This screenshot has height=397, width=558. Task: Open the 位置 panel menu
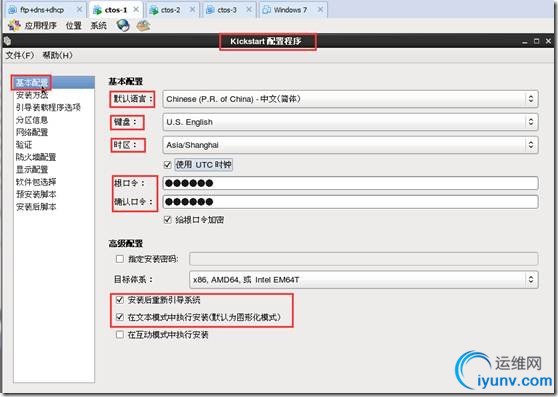coord(74,26)
